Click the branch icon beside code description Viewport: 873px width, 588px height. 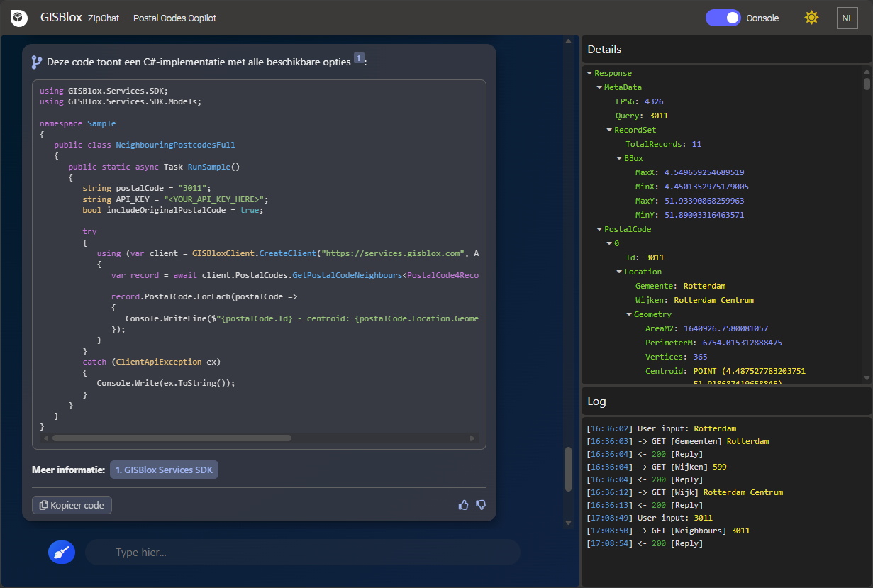tap(37, 62)
